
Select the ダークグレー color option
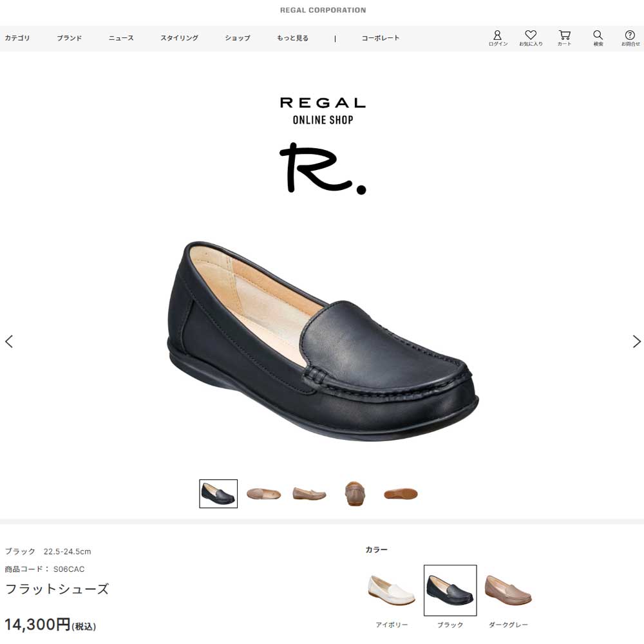pyautogui.click(x=508, y=589)
